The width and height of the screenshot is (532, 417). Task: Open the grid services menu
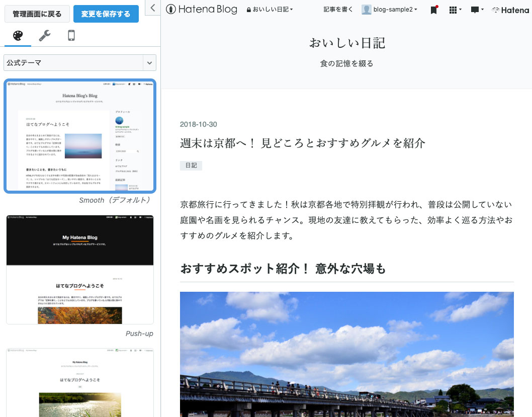pyautogui.click(x=455, y=10)
